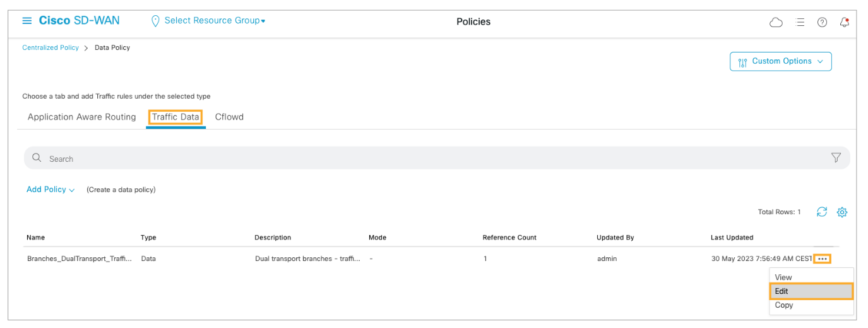Image resolution: width=868 pixels, height=328 pixels.
Task: Switch to the Cflowd tab
Action: point(229,117)
